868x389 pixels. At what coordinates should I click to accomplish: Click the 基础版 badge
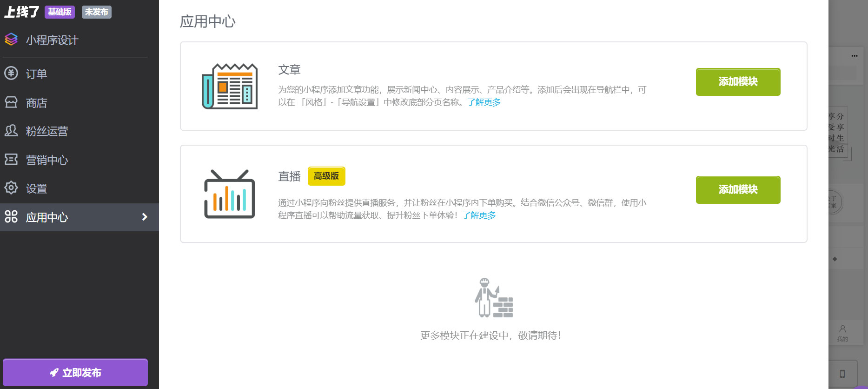click(x=60, y=12)
